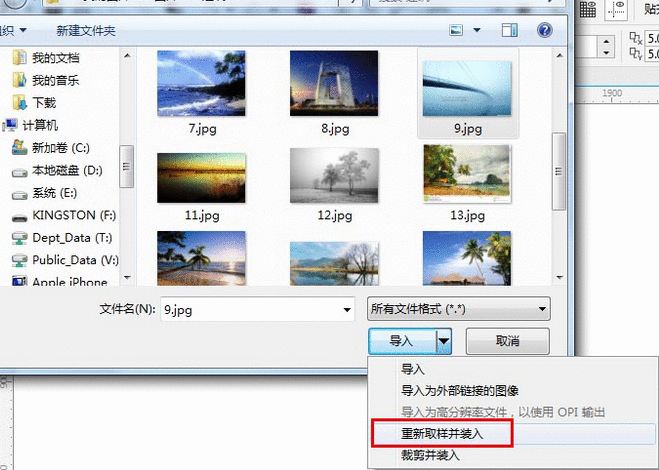Click the duplicate offset X icon
The height and width of the screenshot is (470, 659).
636,38
